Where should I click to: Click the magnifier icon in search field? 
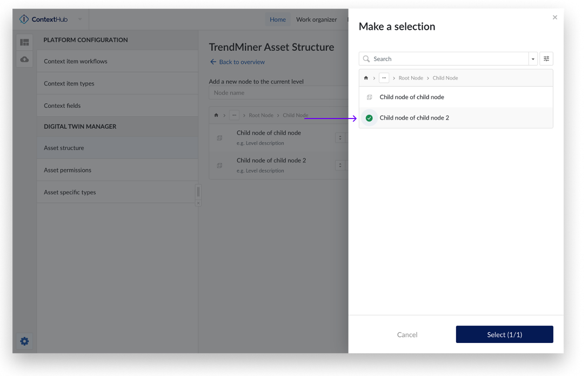coord(366,59)
